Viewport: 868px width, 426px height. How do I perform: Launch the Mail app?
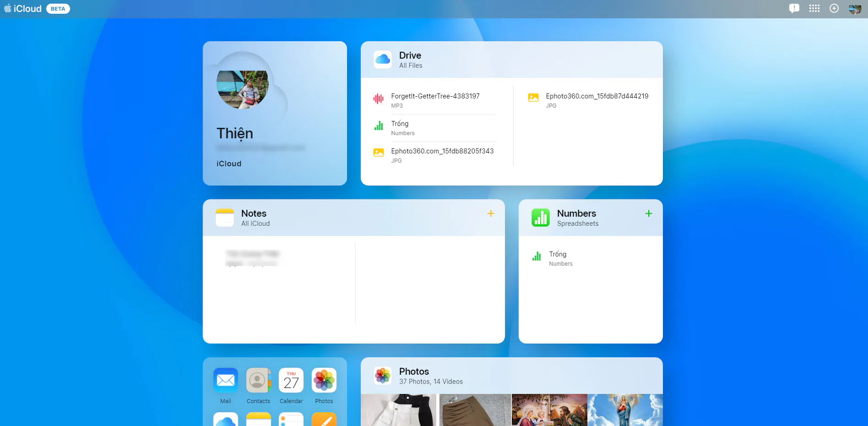226,385
